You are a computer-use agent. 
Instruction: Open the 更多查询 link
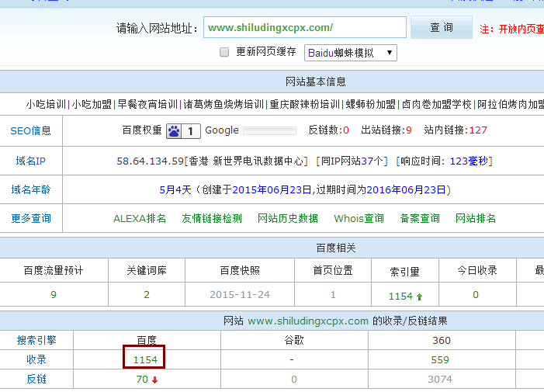pos(31,218)
